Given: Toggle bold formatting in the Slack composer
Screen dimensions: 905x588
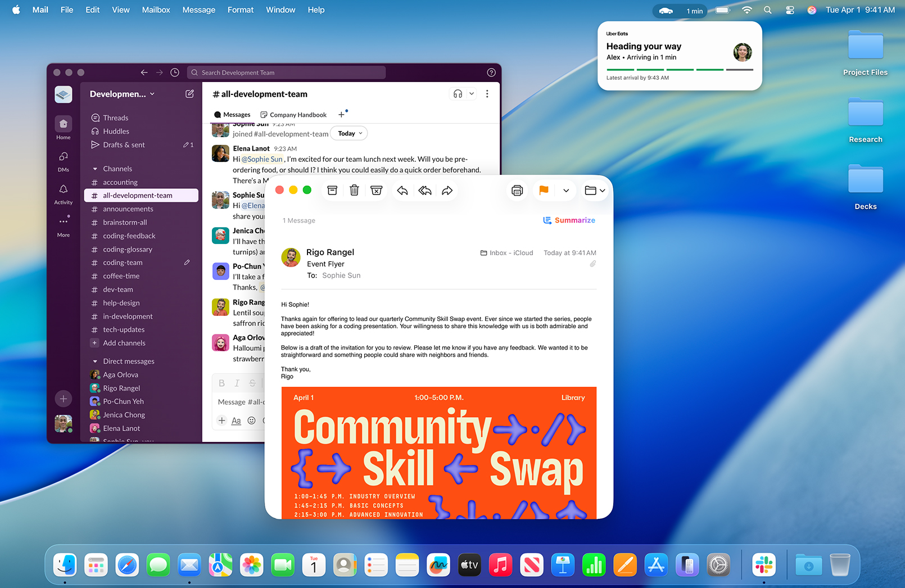Looking at the screenshot, I should (221, 383).
